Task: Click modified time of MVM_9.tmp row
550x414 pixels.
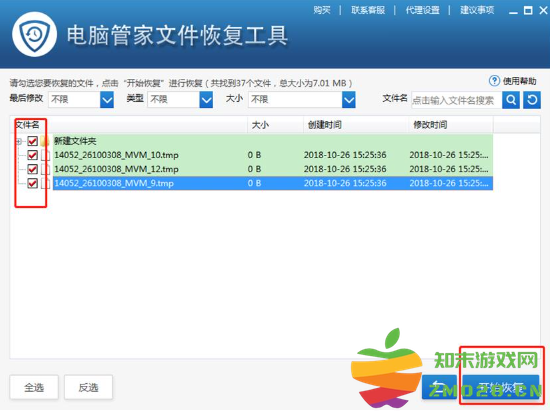Action: (x=449, y=183)
